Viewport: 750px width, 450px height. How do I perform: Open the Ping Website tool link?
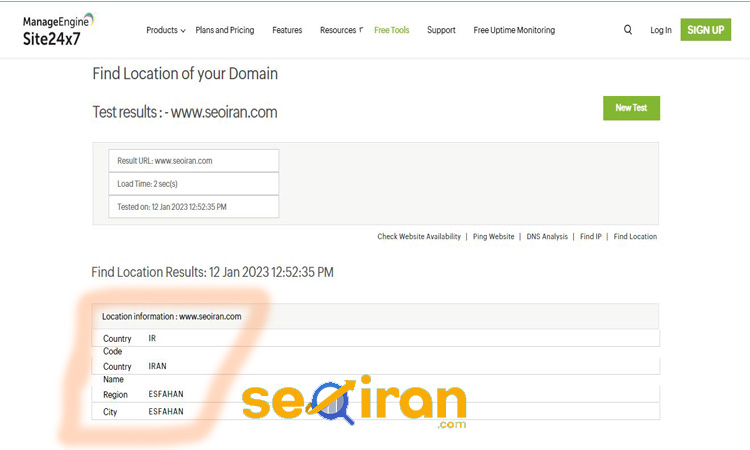pyautogui.click(x=494, y=236)
